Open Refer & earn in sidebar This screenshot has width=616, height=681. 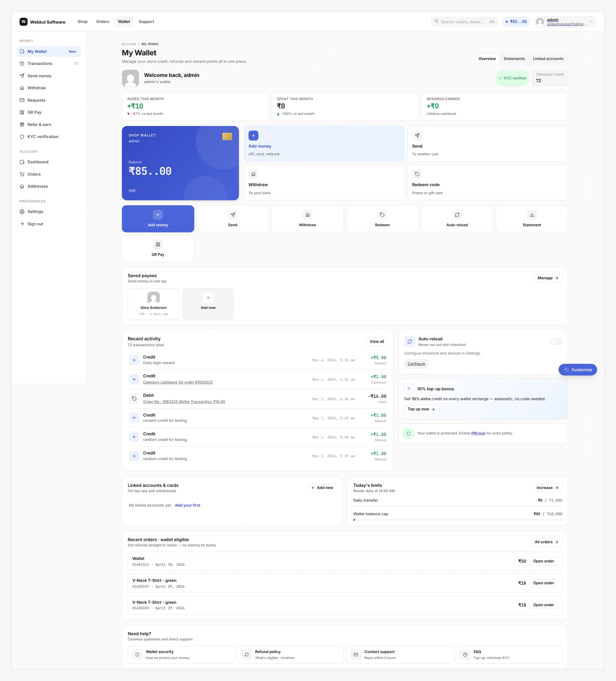point(49,124)
